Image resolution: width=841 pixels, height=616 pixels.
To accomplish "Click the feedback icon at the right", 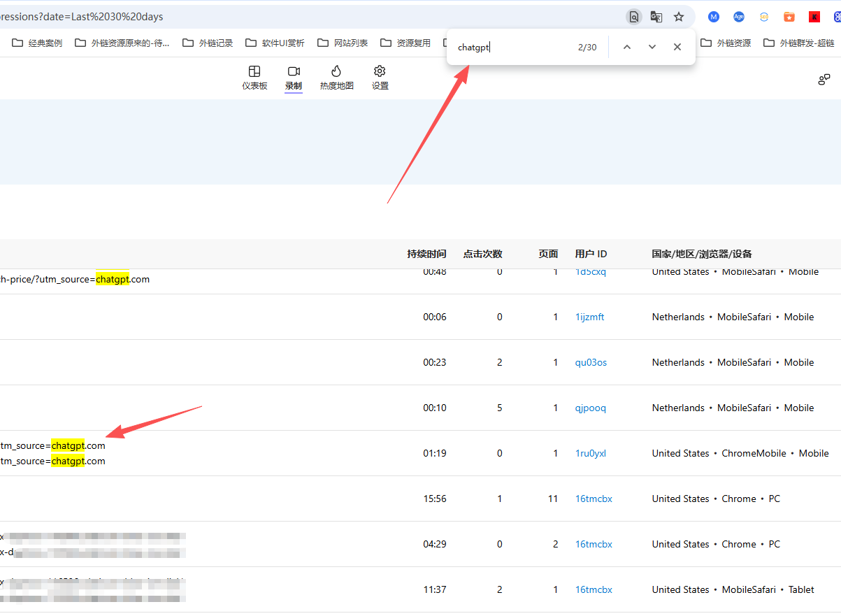I will click(x=824, y=79).
